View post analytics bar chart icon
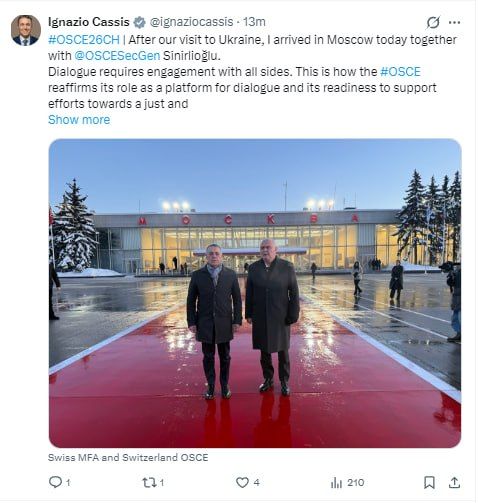 (336, 482)
